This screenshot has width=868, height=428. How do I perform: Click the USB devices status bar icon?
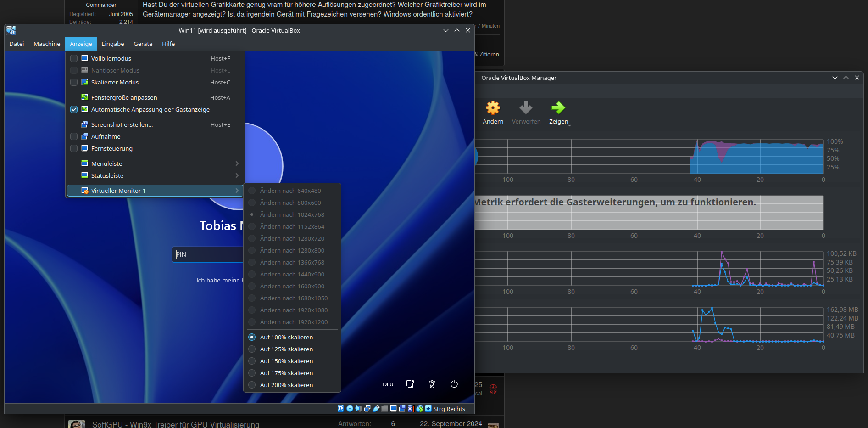[376, 409]
